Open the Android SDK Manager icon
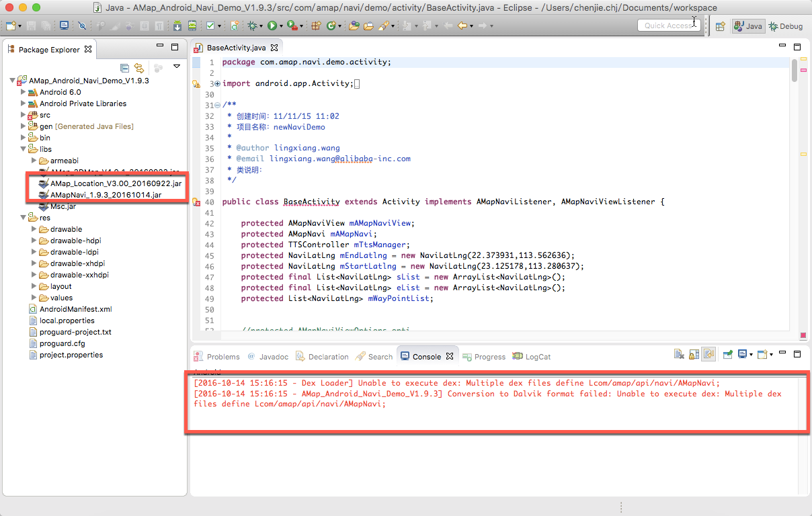The height and width of the screenshot is (516, 812). pos(177,26)
